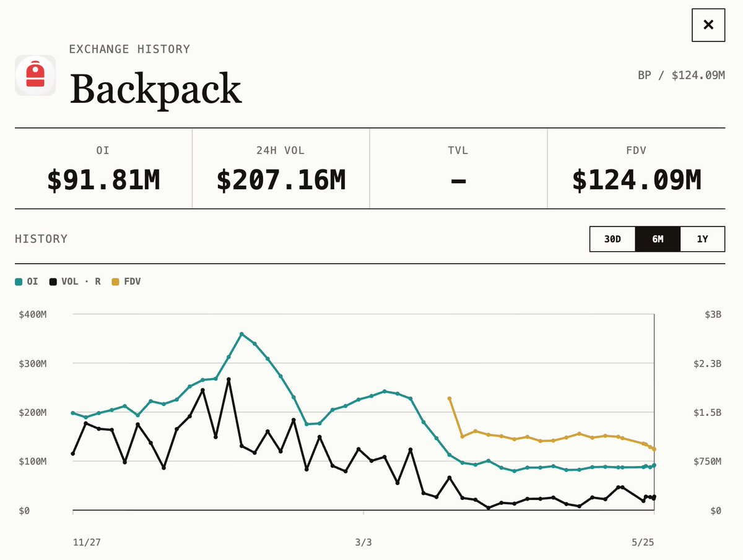Switch history range to 1Y

[702, 239]
